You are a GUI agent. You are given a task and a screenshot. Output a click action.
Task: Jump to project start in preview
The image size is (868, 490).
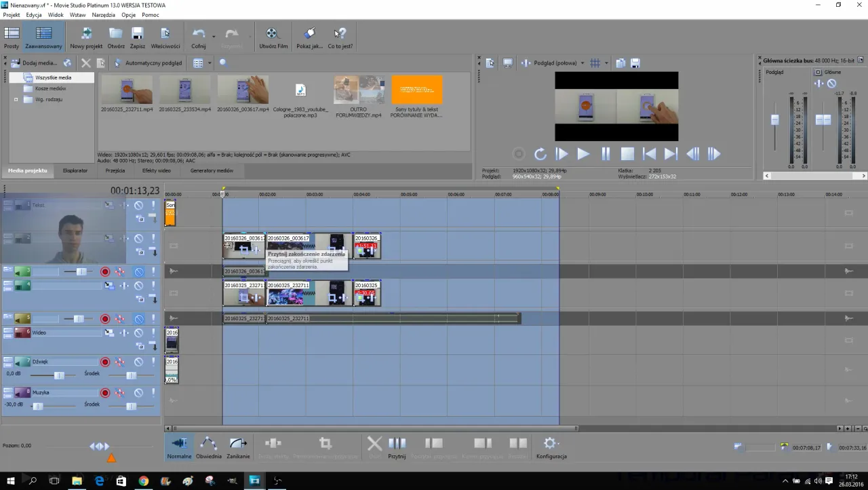(x=649, y=154)
